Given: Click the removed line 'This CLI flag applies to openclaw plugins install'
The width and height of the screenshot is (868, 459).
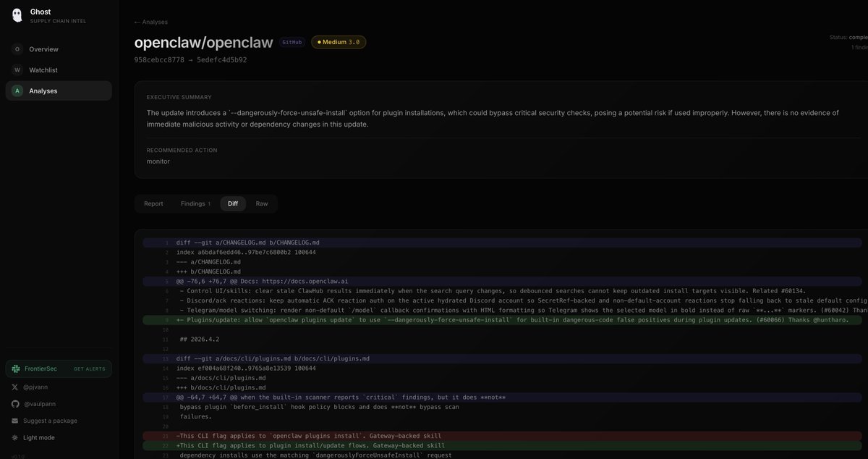Looking at the screenshot, I should 503,436.
